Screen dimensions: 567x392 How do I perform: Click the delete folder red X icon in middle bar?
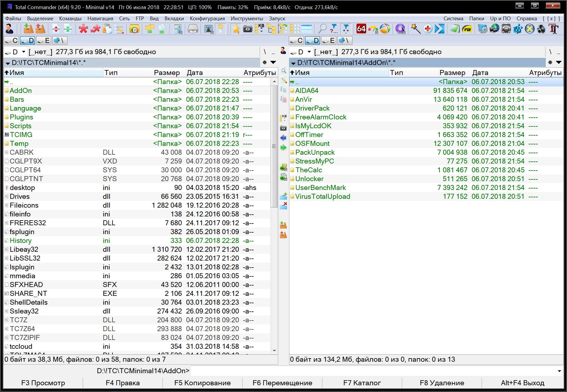(x=283, y=206)
